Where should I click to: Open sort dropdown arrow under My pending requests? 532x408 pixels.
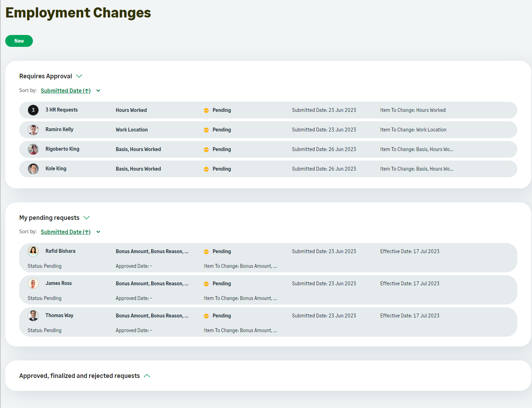point(98,232)
